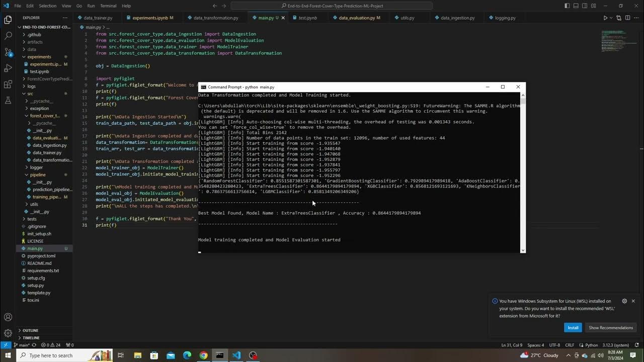Image resolution: width=644 pixels, height=362 pixels.
Task: Toggle the Panel layout icon
Action: click(x=577, y=6)
